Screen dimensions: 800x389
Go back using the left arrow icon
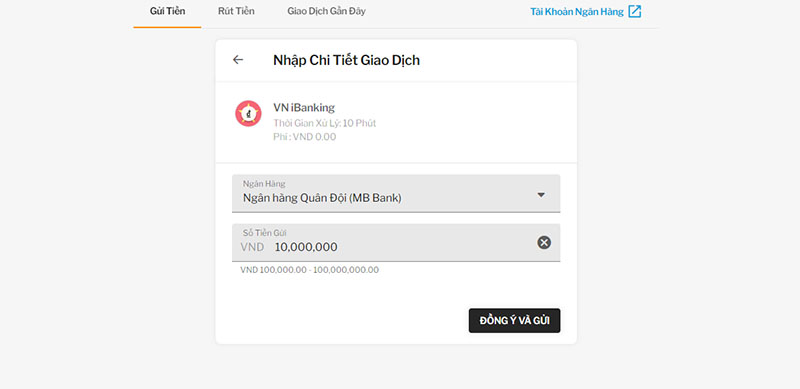click(238, 60)
